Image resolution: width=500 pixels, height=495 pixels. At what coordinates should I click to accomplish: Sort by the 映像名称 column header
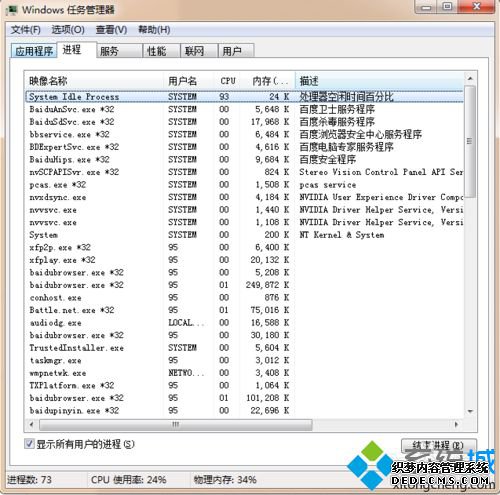coord(95,81)
